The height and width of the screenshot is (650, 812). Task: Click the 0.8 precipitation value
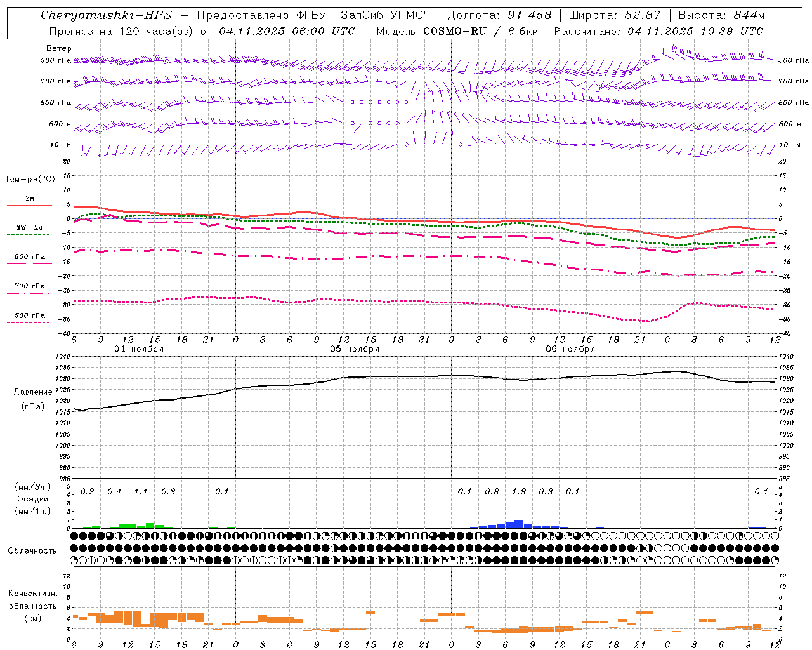point(492,492)
